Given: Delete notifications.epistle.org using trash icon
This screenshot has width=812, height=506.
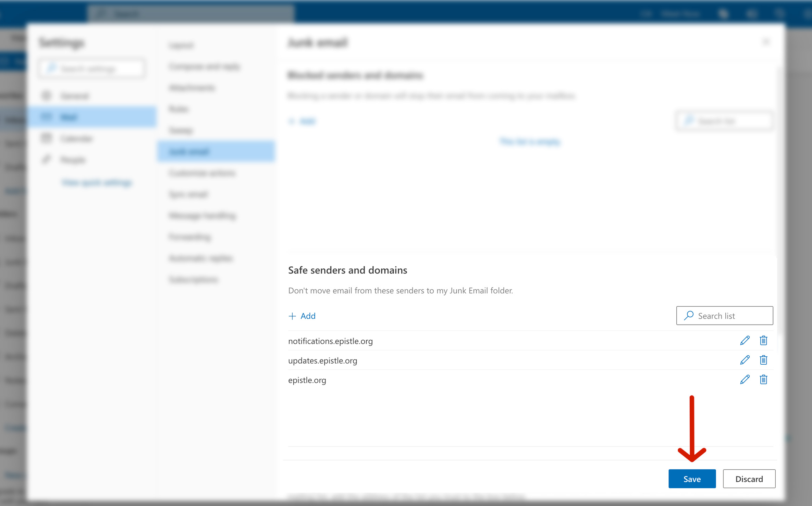Looking at the screenshot, I should coord(763,341).
